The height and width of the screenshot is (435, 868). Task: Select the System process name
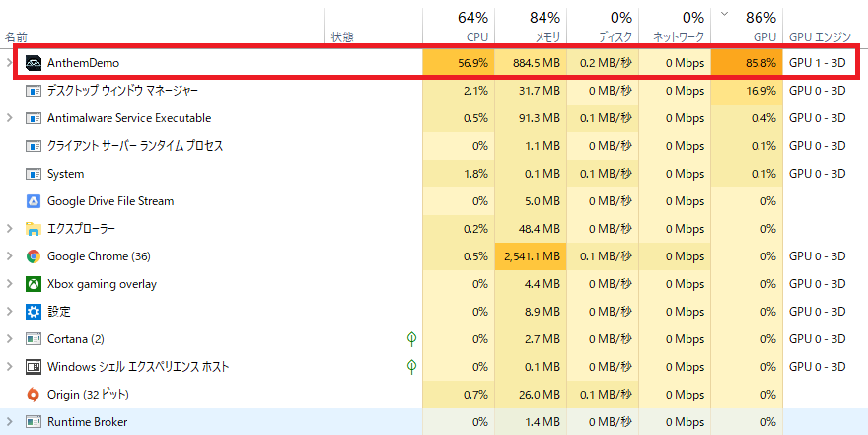[x=65, y=174]
